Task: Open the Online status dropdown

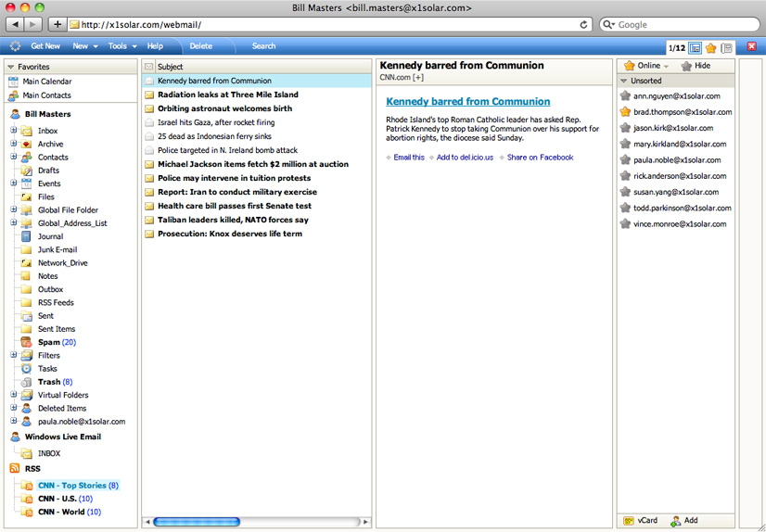Action: pos(647,66)
